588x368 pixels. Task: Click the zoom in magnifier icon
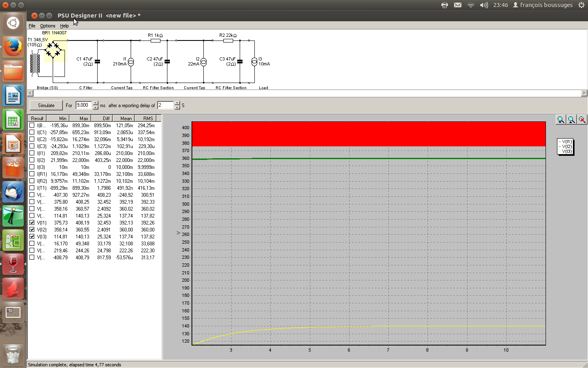coord(561,120)
